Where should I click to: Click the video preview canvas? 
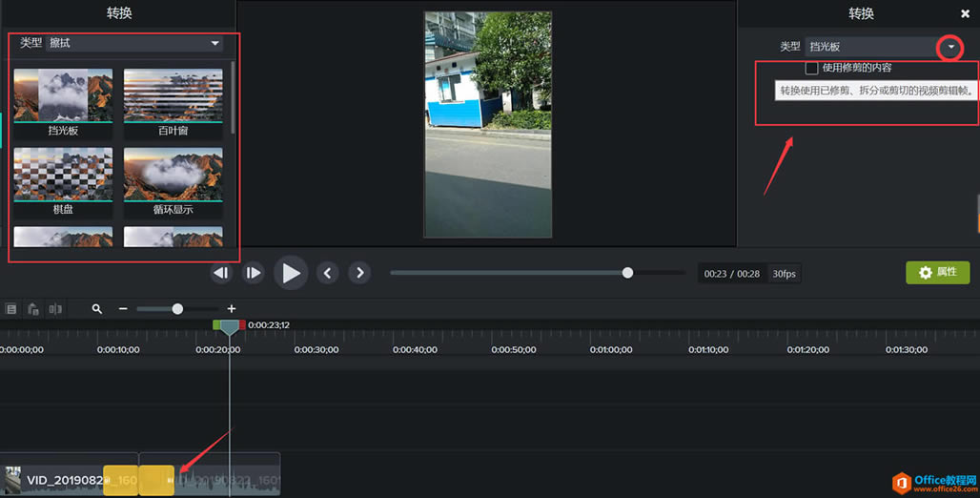487,124
